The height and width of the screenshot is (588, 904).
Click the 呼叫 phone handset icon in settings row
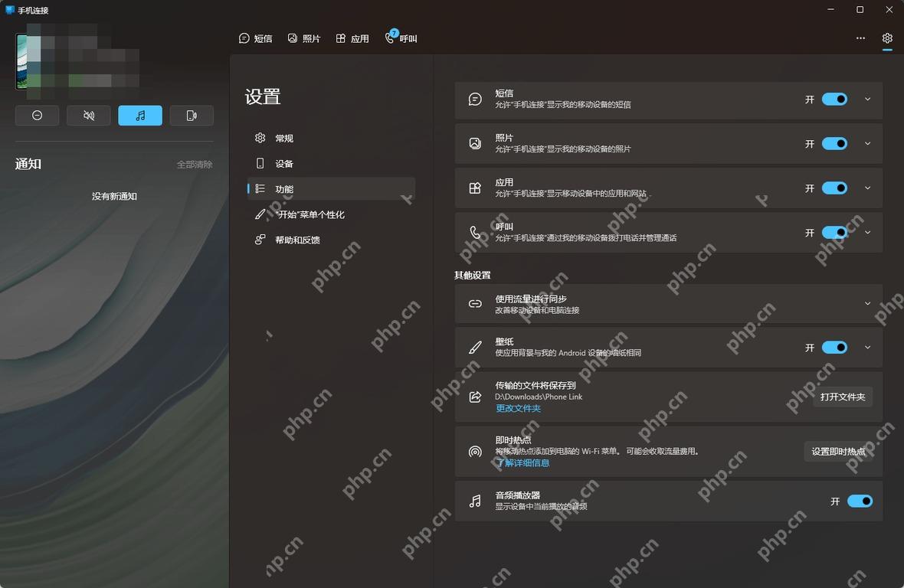(475, 232)
